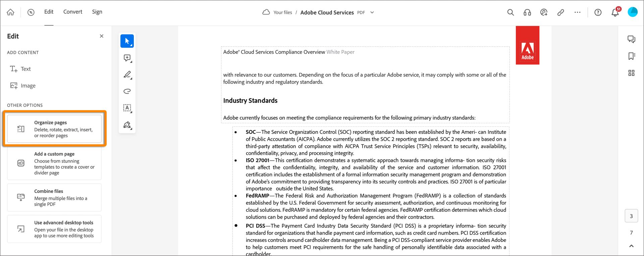Choose the Add comment tool

(127, 58)
